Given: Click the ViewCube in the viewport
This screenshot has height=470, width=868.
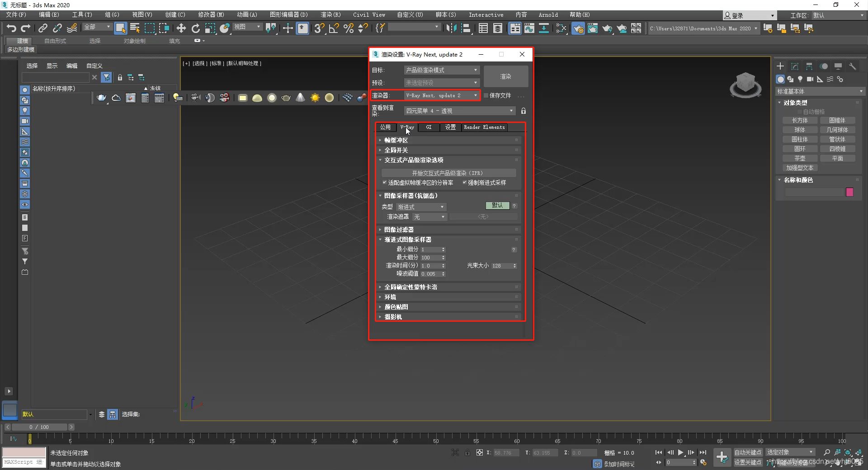Looking at the screenshot, I should 745,84.
